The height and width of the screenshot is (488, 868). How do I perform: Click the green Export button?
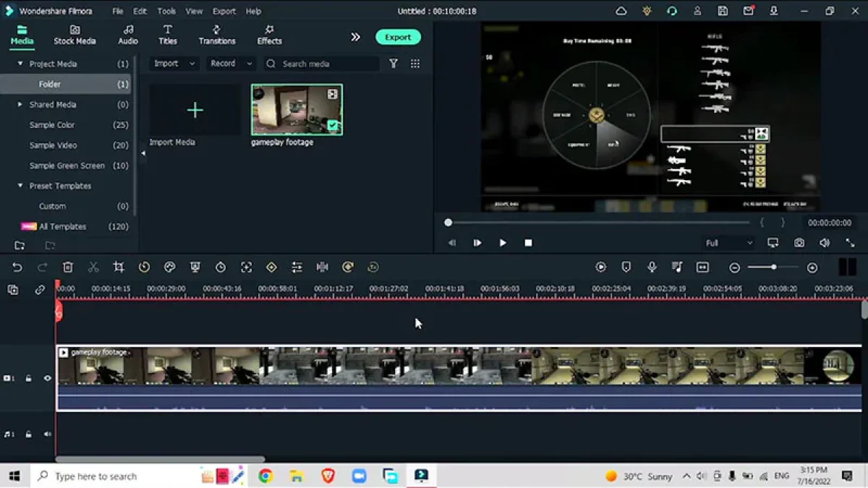[398, 37]
